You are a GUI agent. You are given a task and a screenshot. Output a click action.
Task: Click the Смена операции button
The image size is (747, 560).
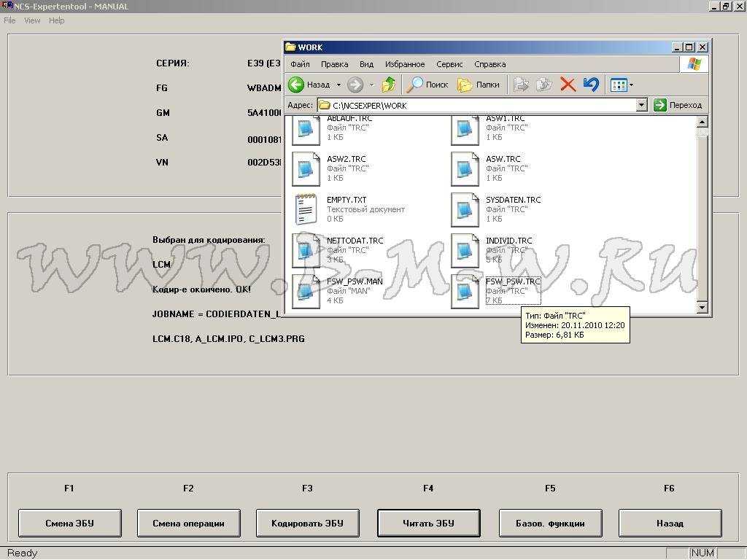[189, 524]
